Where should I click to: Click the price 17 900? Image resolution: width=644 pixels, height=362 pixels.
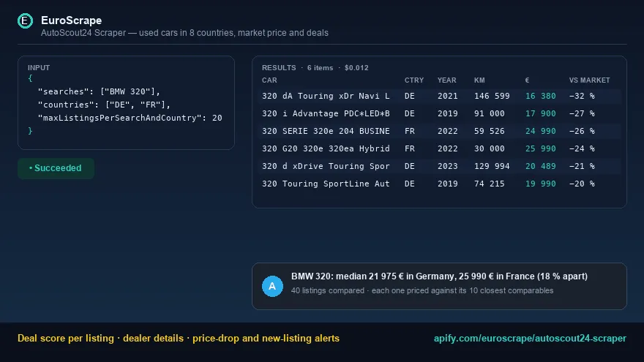coord(541,113)
